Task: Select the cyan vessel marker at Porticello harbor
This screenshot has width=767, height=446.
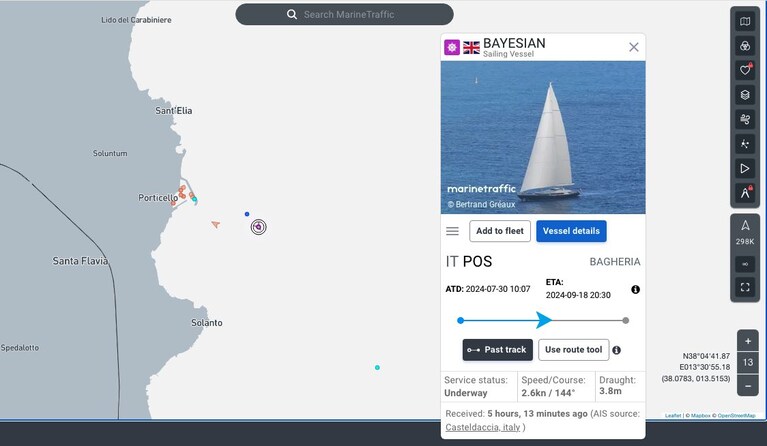Action: click(195, 199)
